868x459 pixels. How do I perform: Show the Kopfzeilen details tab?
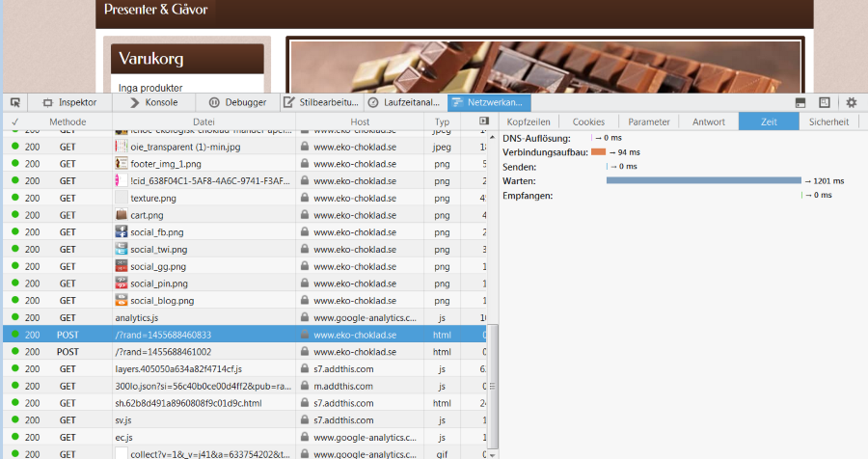click(x=529, y=121)
